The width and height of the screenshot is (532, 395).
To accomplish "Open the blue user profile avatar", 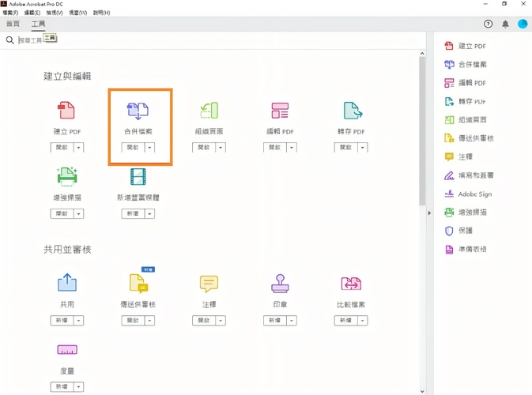I will click(x=523, y=24).
